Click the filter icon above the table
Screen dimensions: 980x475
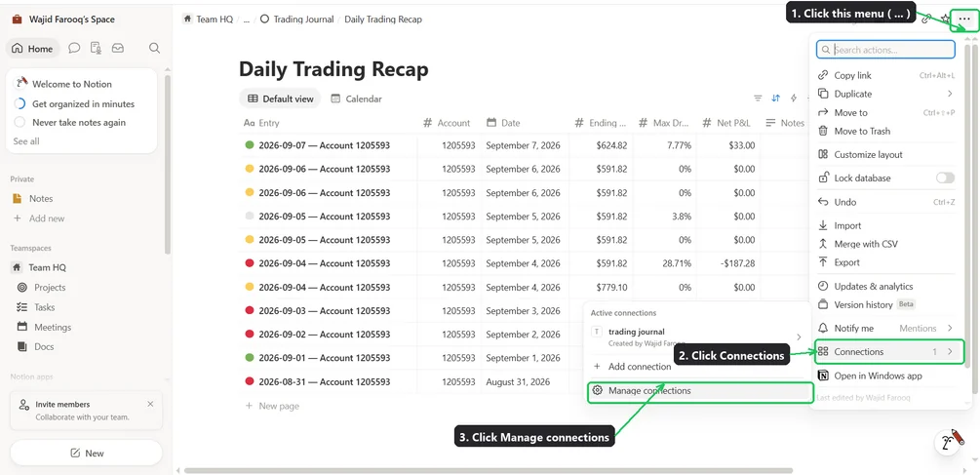click(x=758, y=99)
